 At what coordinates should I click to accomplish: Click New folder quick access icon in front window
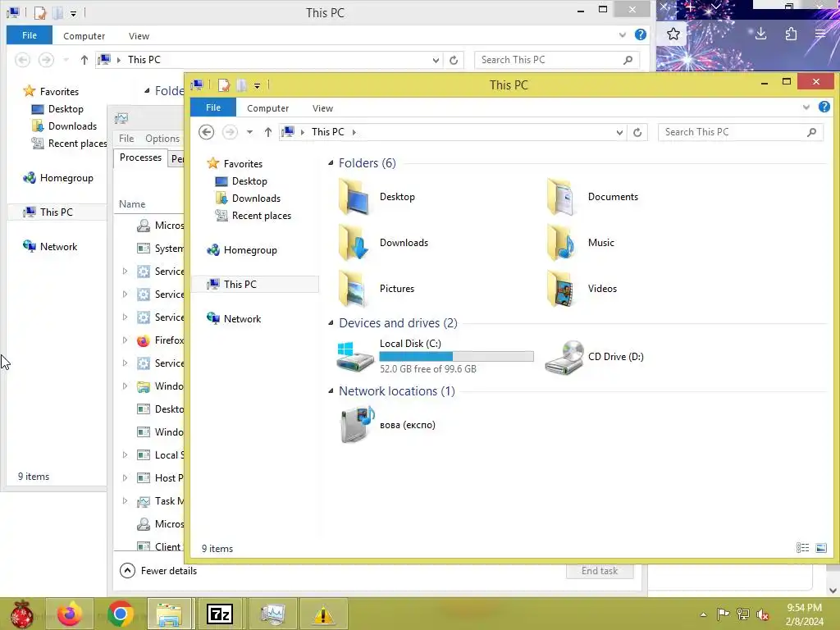[242, 85]
